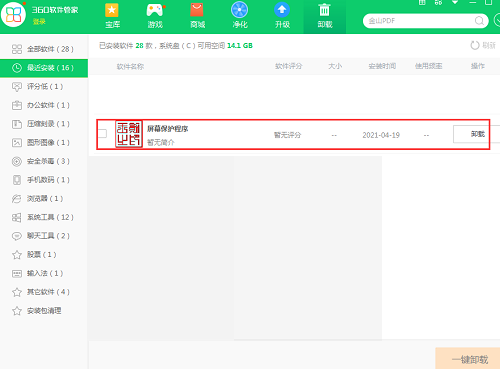Click the magnifier search icon
Image resolution: width=500 pixels, height=369 pixels.
pos(479,21)
